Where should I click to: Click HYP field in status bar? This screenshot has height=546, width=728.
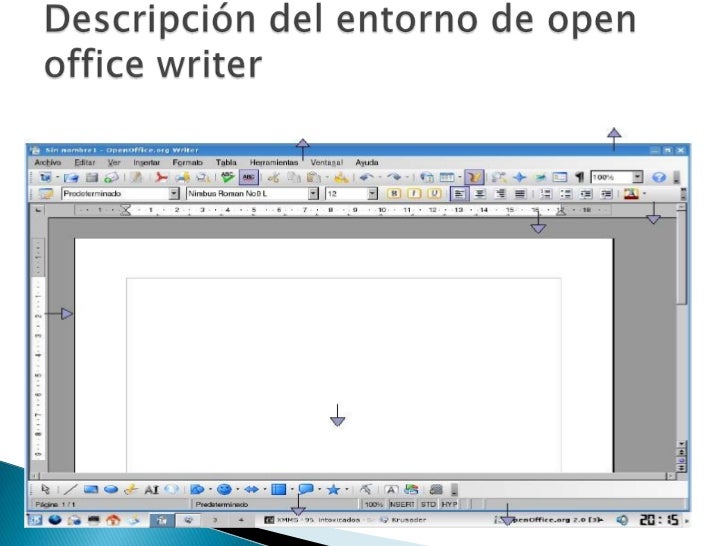(x=449, y=504)
